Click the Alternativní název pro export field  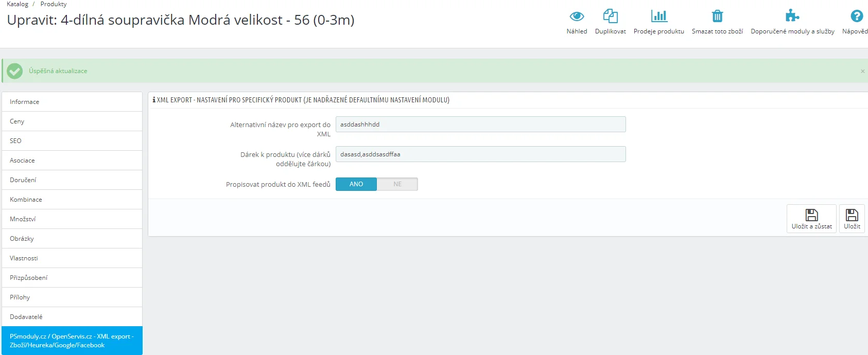(480, 125)
